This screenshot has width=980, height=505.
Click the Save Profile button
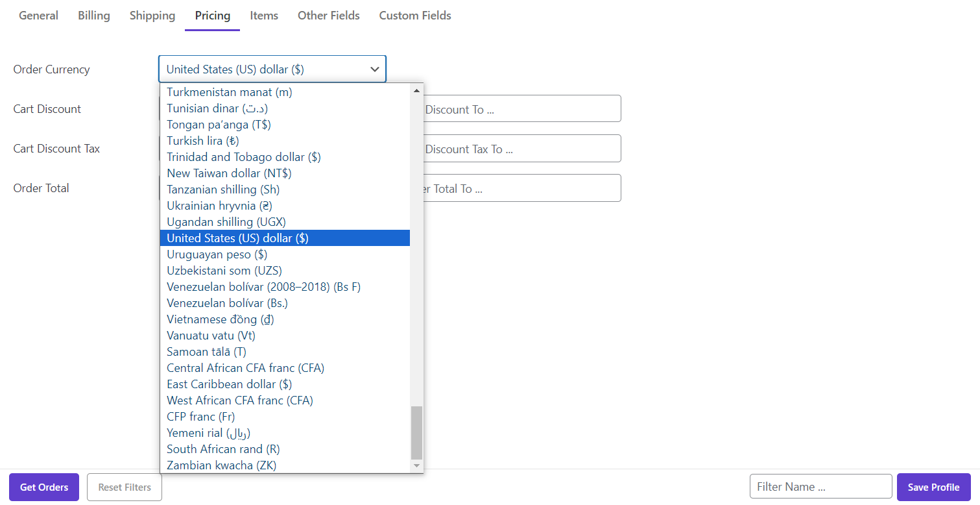[x=933, y=487]
